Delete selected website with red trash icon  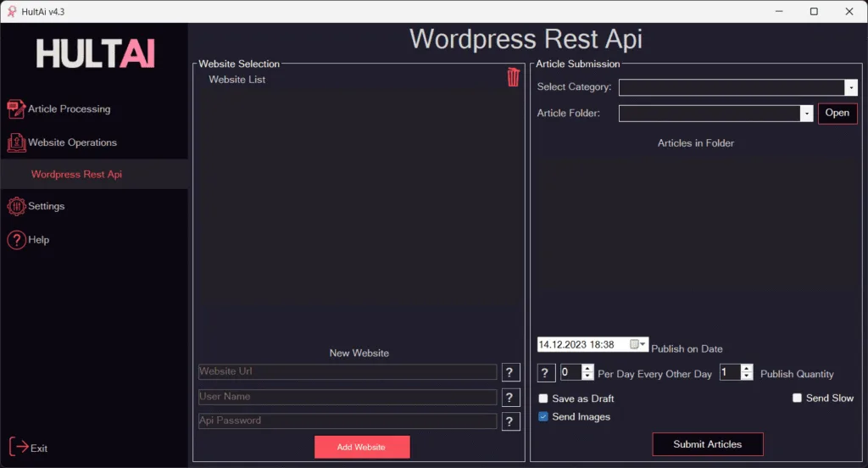point(513,77)
